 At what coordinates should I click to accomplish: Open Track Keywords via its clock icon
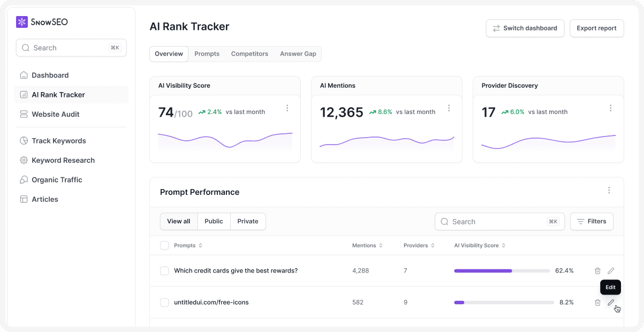point(24,140)
